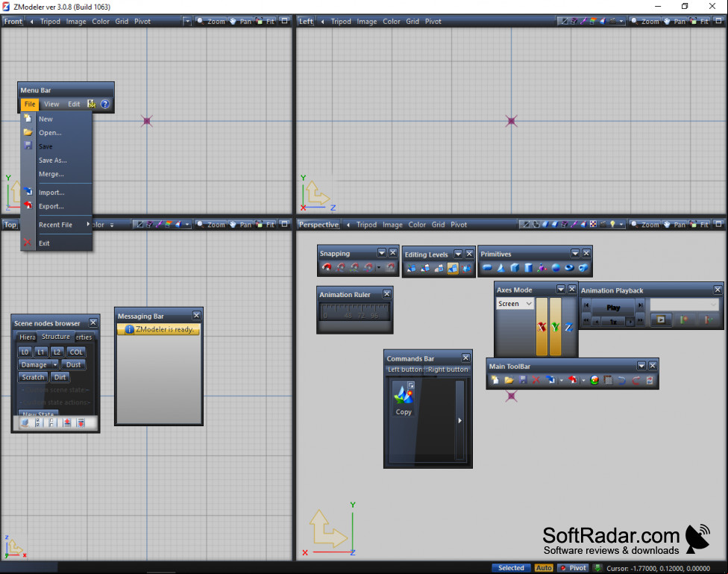Open the Editing Levels panel options dropdown
The image size is (728, 574).
point(458,254)
